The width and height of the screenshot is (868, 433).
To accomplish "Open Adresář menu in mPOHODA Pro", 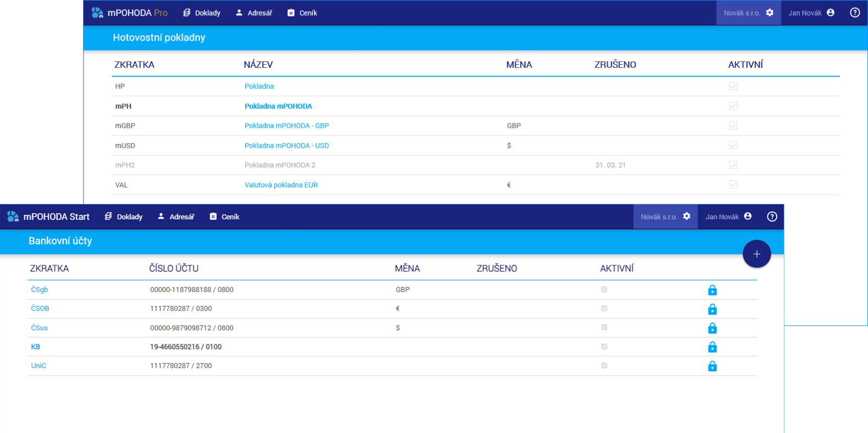I will (254, 13).
